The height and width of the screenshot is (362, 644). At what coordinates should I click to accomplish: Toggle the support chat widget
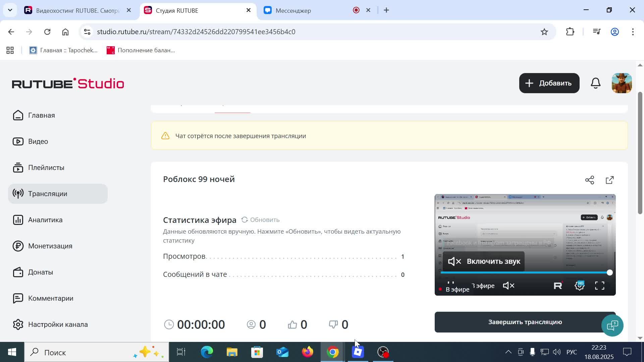click(x=612, y=325)
